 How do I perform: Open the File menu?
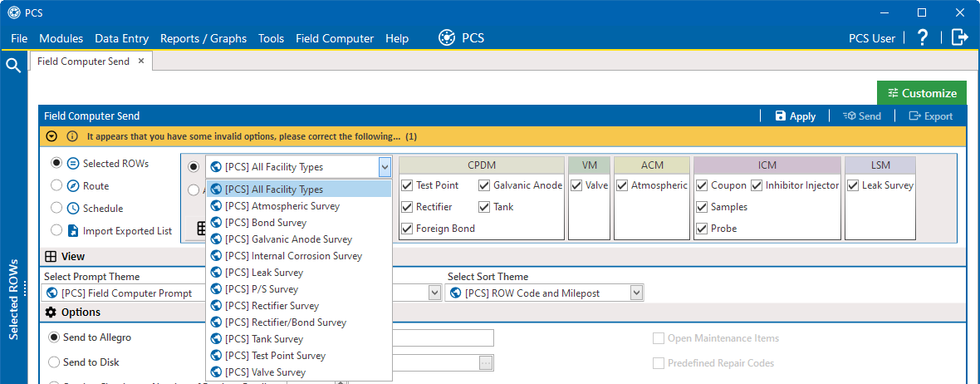point(19,38)
